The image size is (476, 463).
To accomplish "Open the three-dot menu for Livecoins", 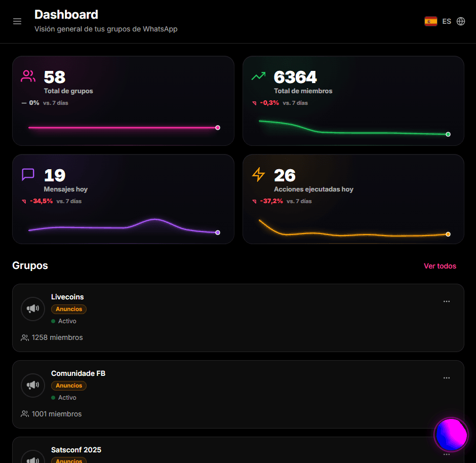I will click(x=447, y=301).
